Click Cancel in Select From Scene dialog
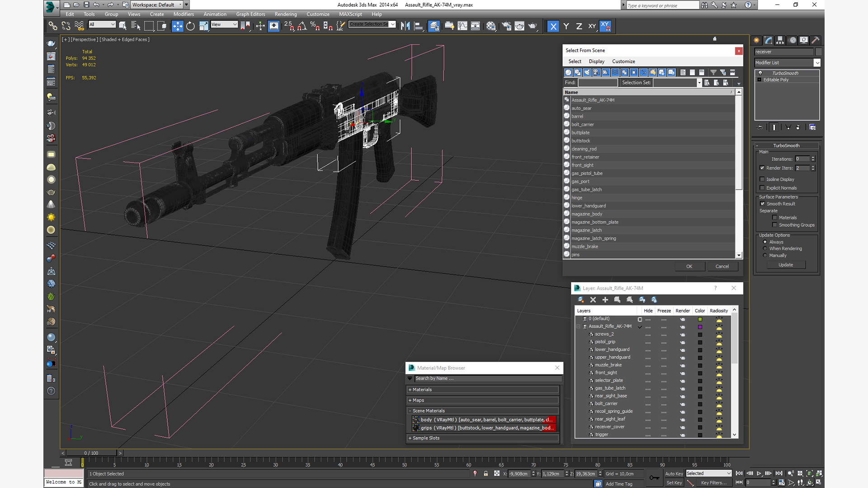Image resolution: width=868 pixels, height=488 pixels. coord(722,267)
